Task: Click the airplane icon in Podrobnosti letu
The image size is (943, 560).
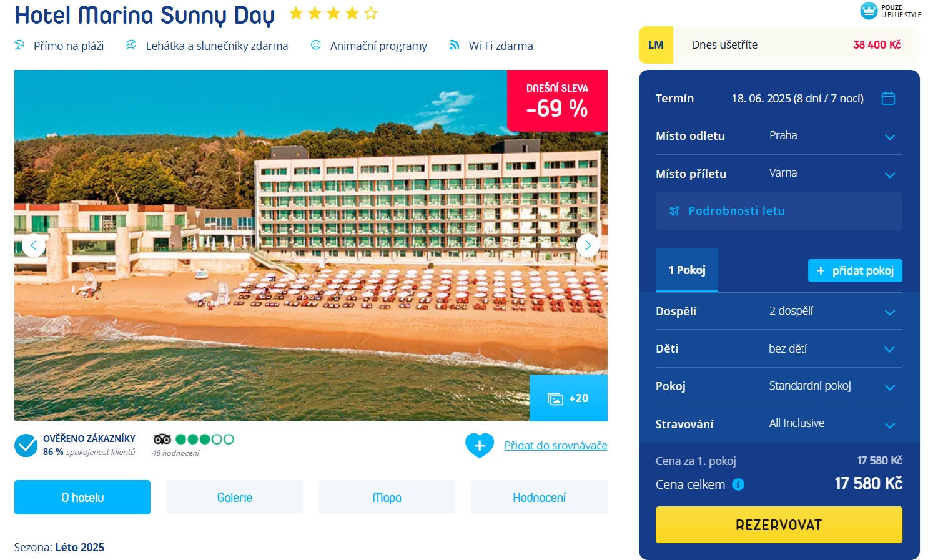Action: [674, 211]
